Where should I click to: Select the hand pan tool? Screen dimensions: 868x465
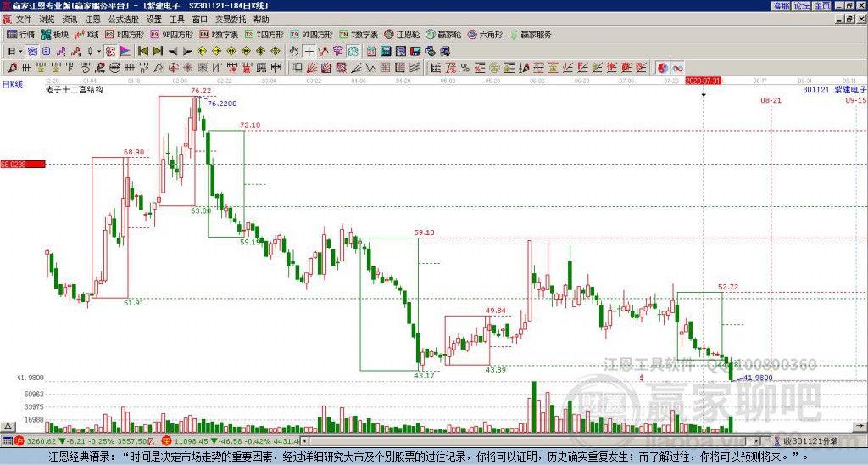293,52
